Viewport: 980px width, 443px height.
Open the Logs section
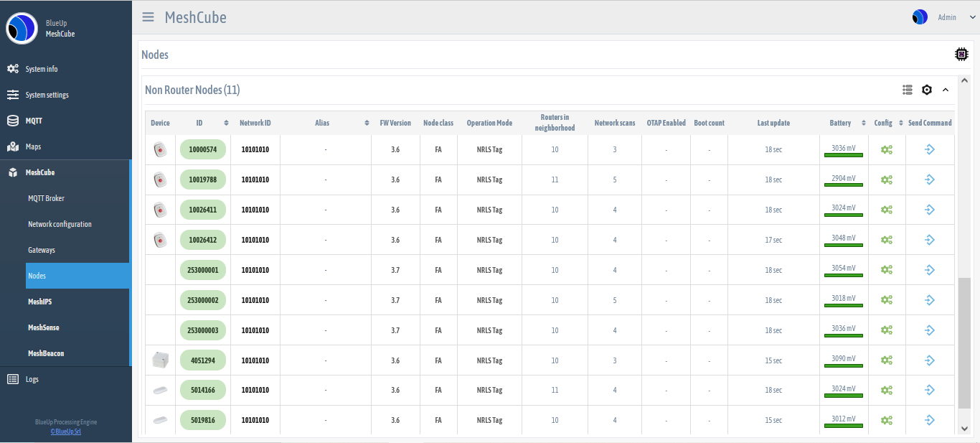(32, 378)
